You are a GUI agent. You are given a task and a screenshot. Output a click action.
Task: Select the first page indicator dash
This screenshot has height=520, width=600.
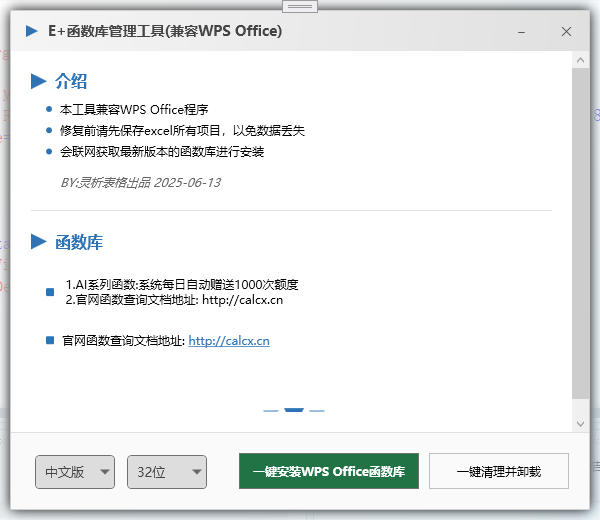pos(270,410)
